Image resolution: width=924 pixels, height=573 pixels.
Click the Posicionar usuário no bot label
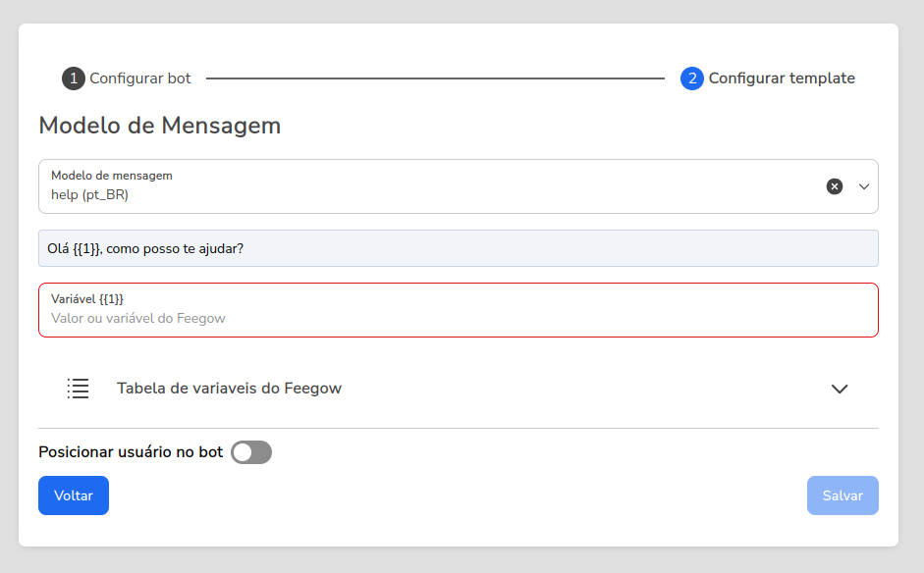(131, 452)
